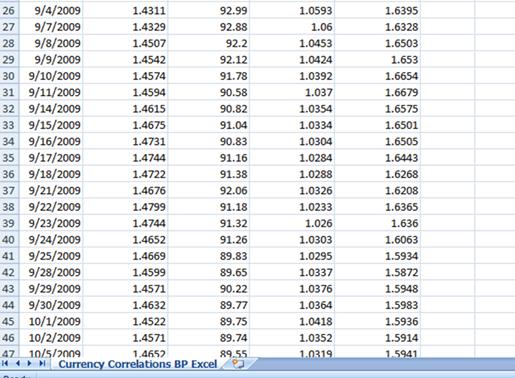Select row header 42
This screenshot has height=378, width=515.
tap(9, 272)
